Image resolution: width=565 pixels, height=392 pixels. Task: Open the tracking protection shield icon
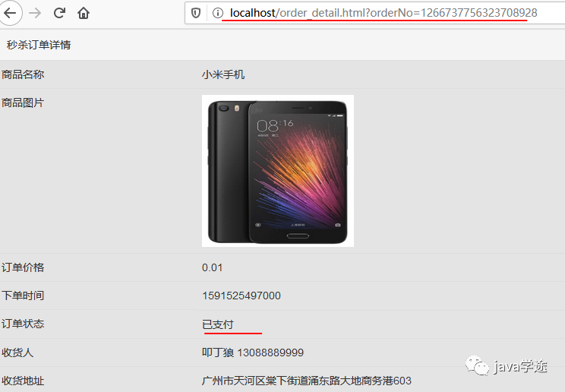(x=196, y=14)
